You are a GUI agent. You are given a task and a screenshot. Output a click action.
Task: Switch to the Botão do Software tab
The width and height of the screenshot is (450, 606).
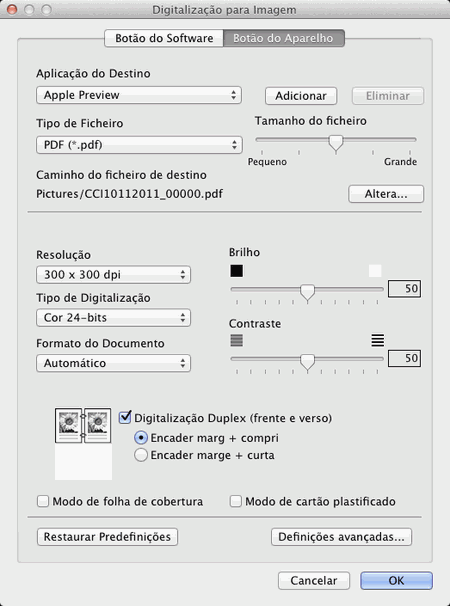164,38
